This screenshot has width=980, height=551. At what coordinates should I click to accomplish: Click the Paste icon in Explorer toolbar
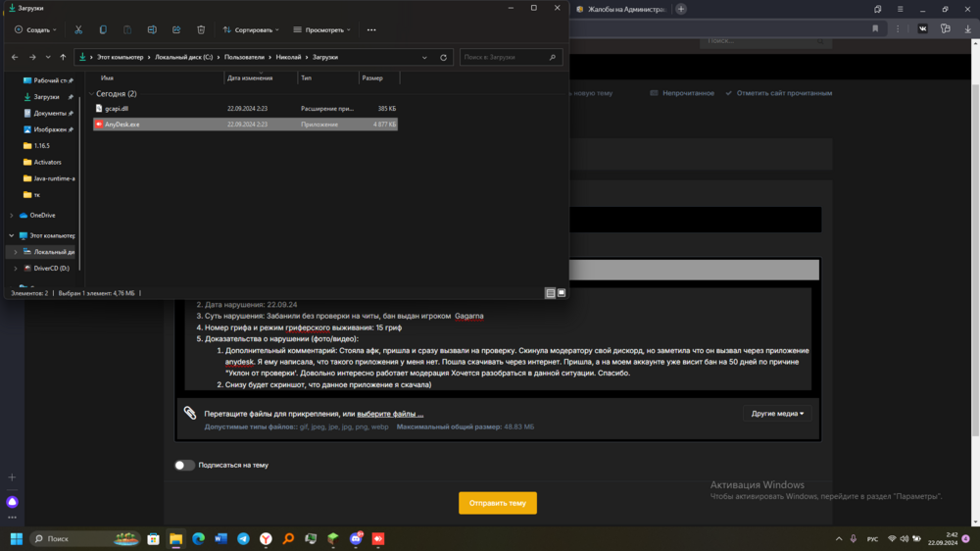pyautogui.click(x=127, y=29)
